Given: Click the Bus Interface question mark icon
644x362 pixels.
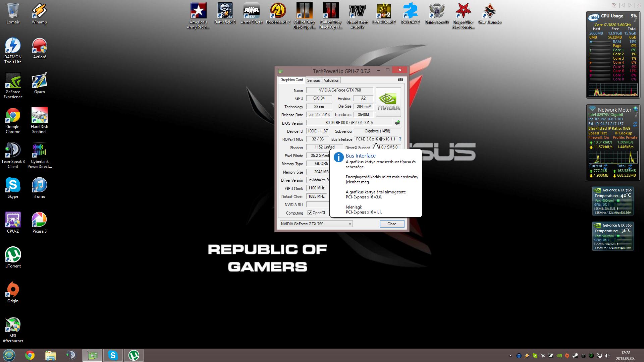Looking at the screenshot, I should click(400, 139).
